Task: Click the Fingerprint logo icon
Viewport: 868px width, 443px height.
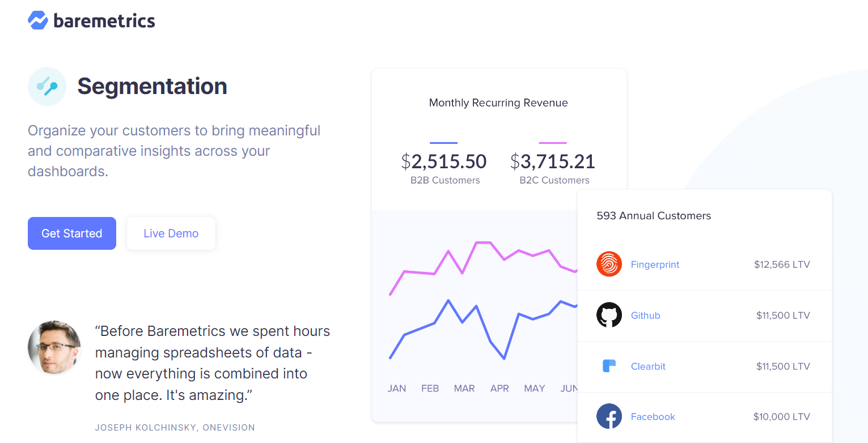Action: pyautogui.click(x=609, y=264)
